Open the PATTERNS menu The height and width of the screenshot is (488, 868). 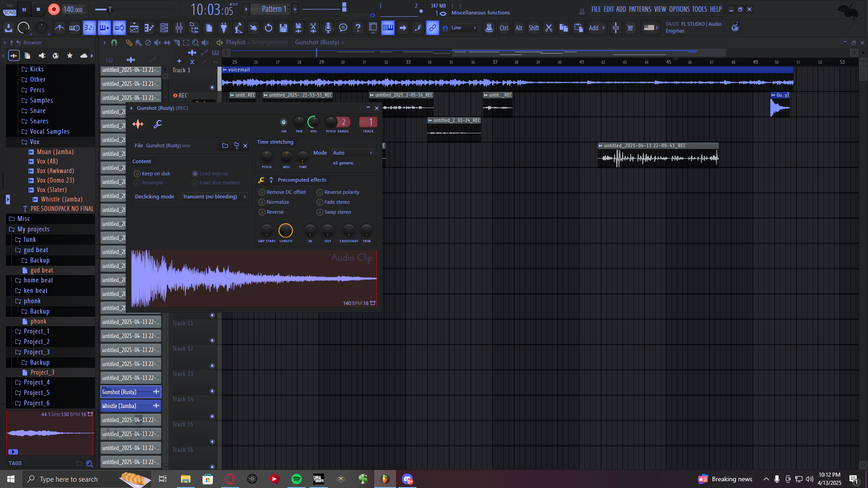point(640,9)
